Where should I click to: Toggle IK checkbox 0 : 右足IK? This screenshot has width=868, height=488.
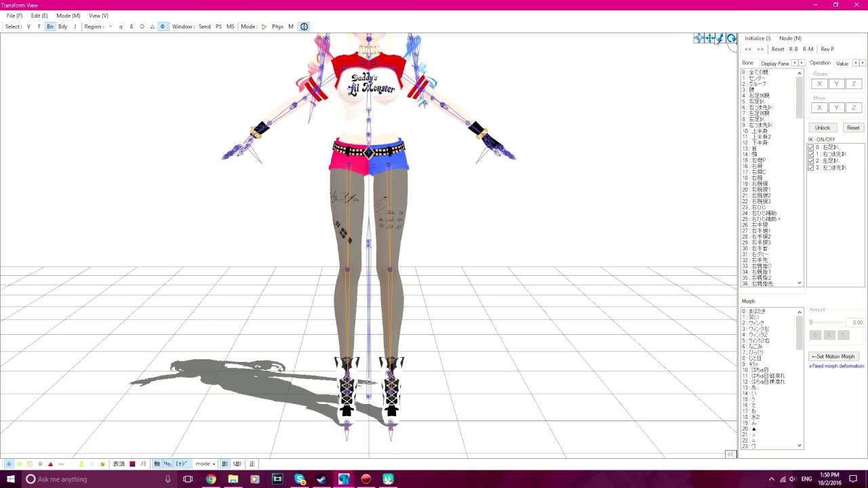[811, 147]
